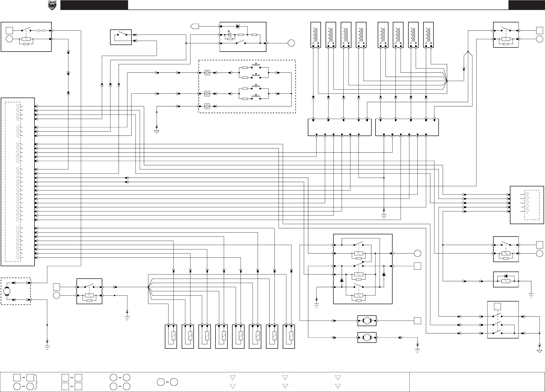The width and height of the screenshot is (545, 392).
Task: Click circle terminal right of triple relay module
Action: [417, 254]
